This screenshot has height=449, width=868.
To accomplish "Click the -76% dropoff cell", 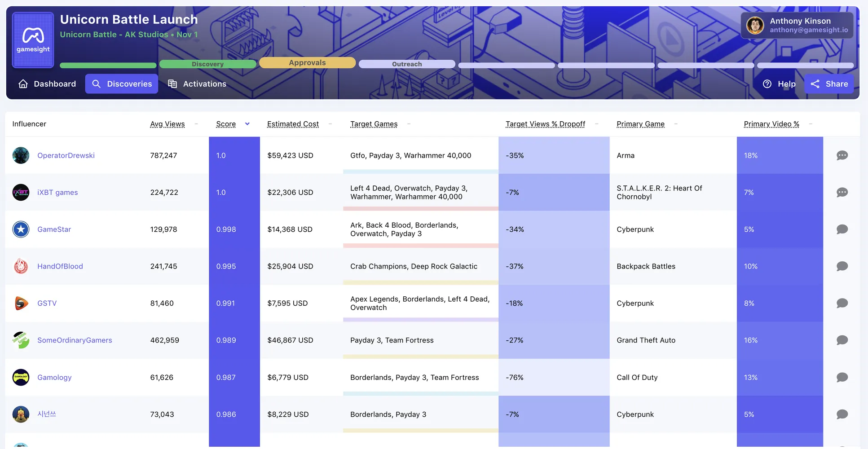I will click(554, 377).
